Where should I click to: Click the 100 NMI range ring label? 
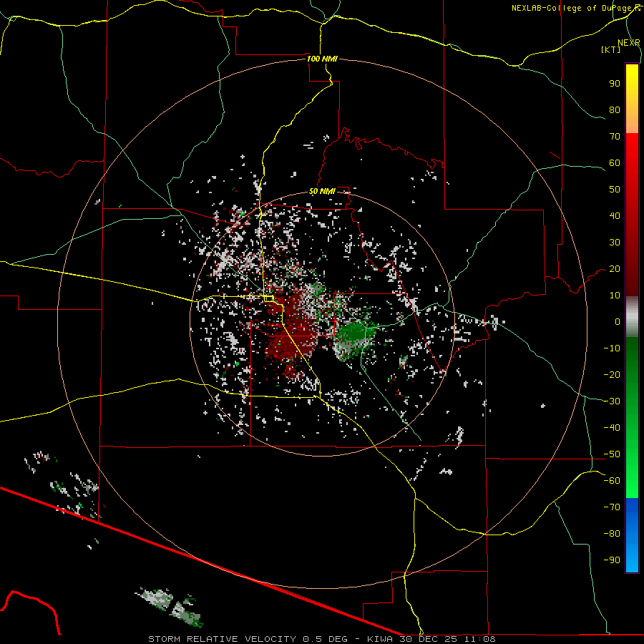coord(323,59)
